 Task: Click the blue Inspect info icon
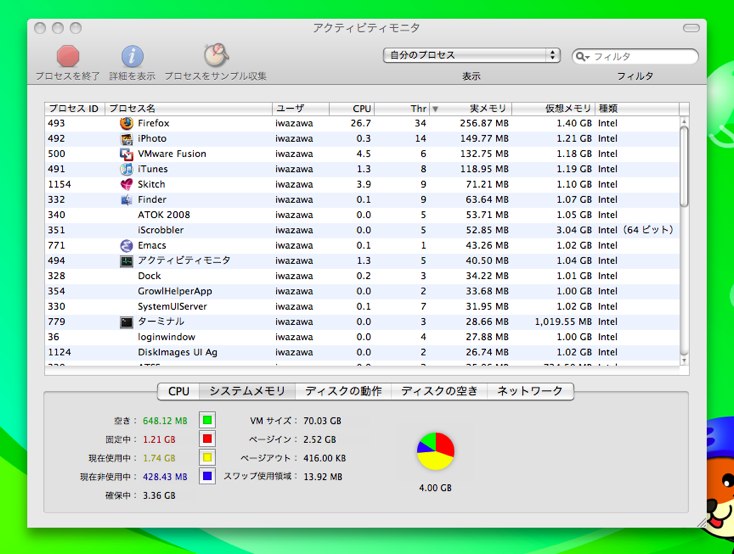pos(132,57)
